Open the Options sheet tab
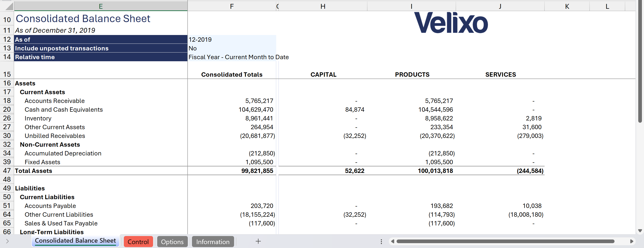644x248 pixels. click(x=172, y=242)
